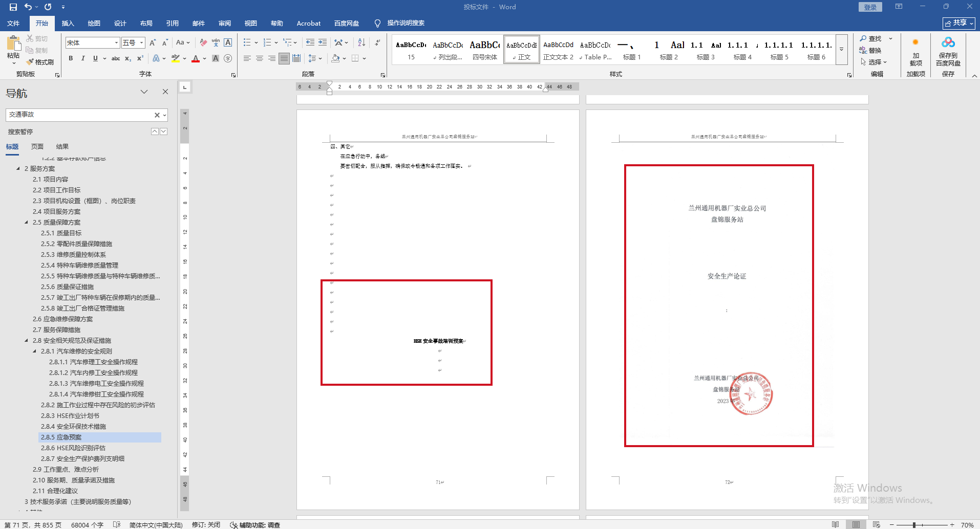Toggle show/hide paragraph marks
The width and height of the screenshot is (980, 529).
coord(377,43)
